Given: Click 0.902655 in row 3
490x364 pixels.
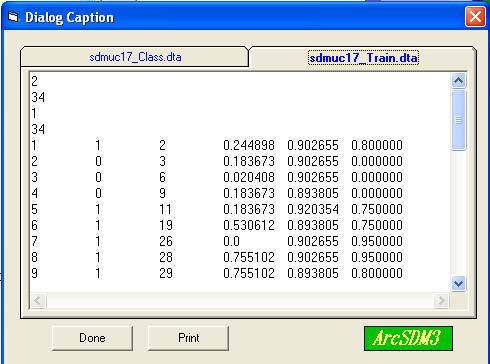Looking at the screenshot, I should (313, 177).
